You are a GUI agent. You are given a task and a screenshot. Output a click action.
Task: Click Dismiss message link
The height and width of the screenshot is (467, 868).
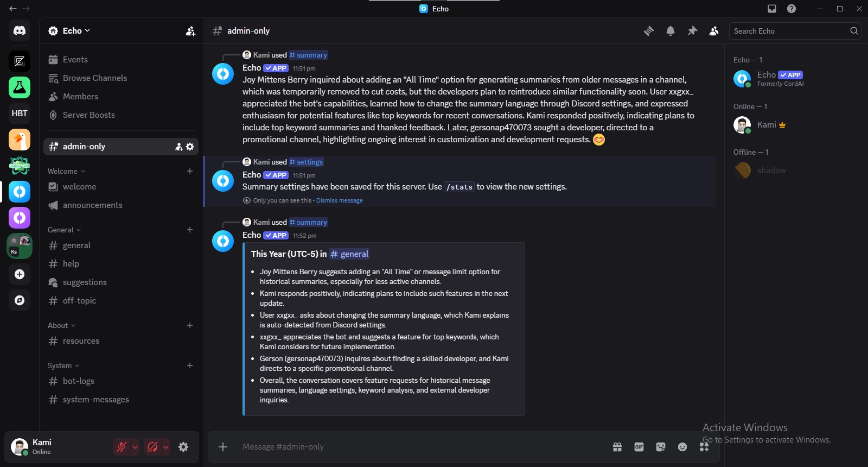340,200
